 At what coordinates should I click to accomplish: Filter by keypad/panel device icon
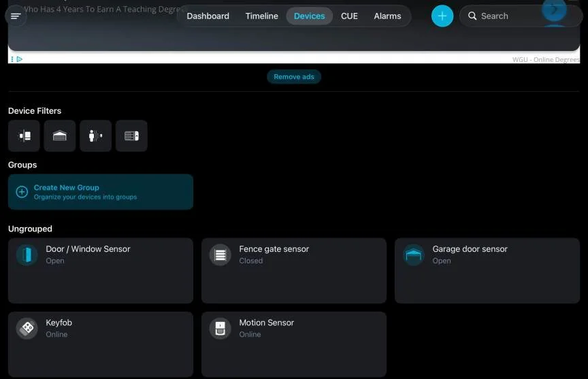[x=131, y=135]
